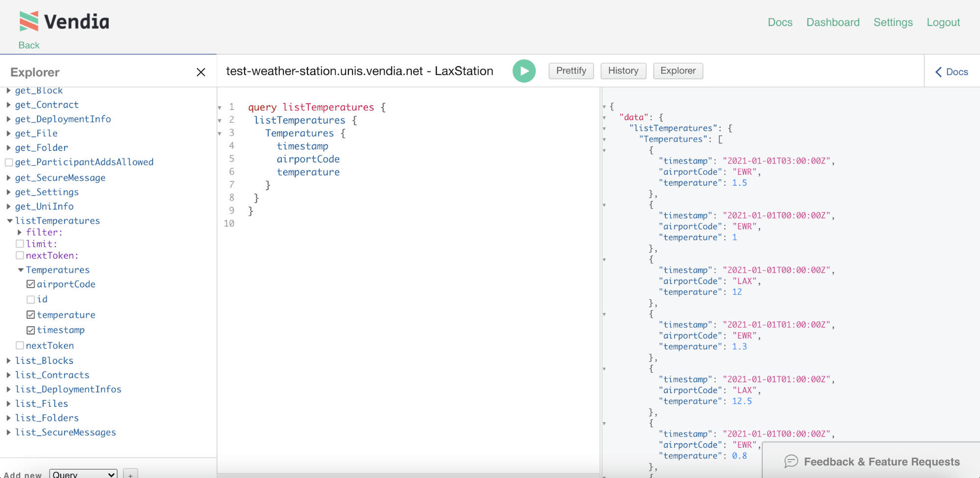The width and height of the screenshot is (980, 478).
Task: Expand get_SecureMessage node
Action: pos(8,178)
